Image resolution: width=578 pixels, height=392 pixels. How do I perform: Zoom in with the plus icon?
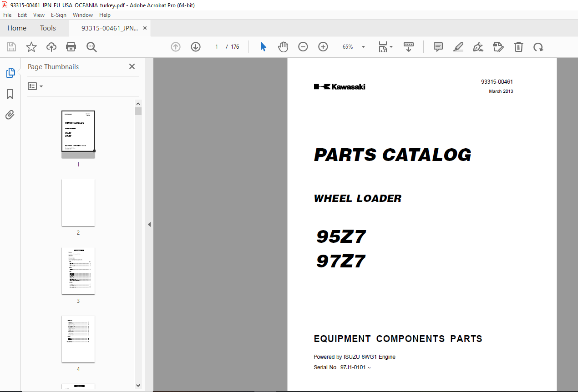click(x=323, y=47)
